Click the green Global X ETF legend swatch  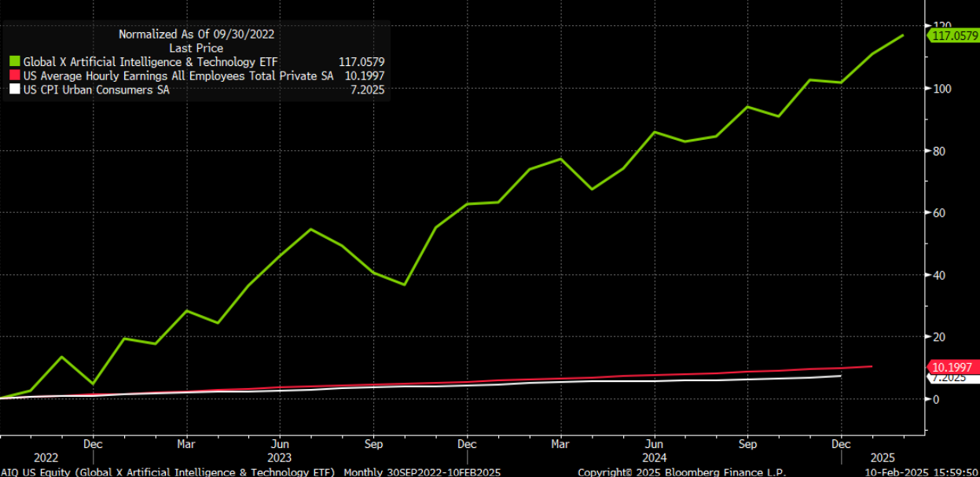(x=14, y=61)
